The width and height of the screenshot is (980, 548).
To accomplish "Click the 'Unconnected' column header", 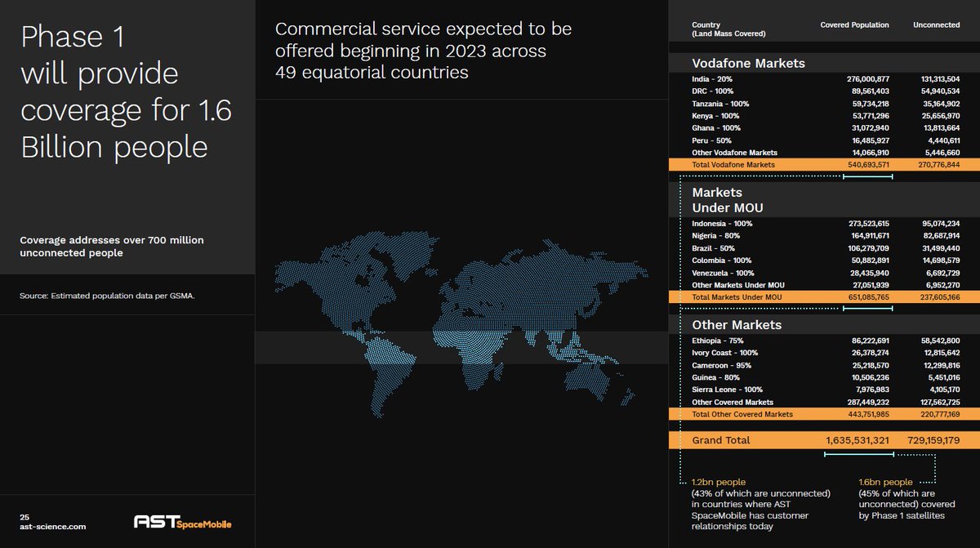I will [x=937, y=25].
